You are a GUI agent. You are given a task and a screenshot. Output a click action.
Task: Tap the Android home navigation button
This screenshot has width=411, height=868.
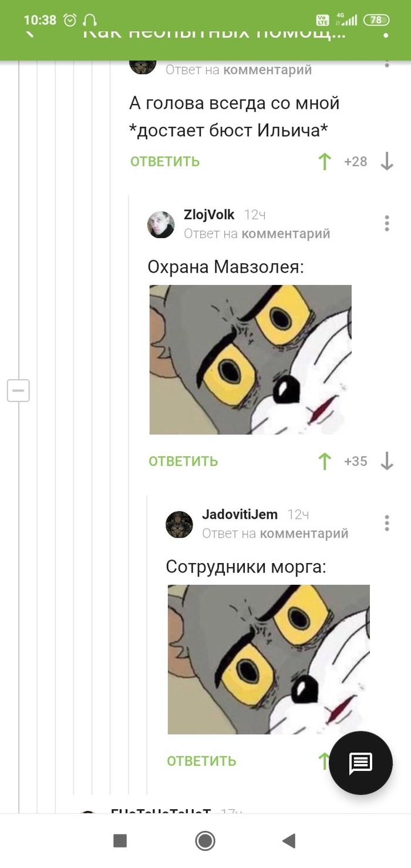(x=205, y=841)
